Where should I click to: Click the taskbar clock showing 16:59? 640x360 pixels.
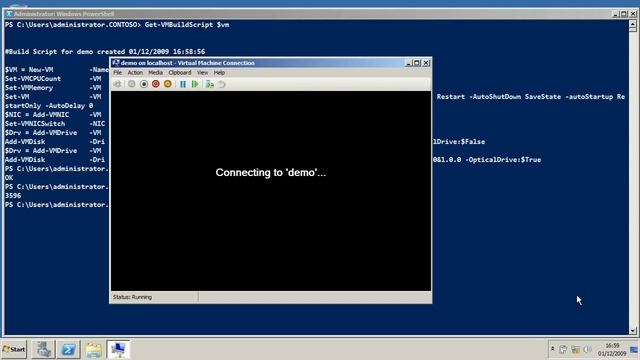(x=612, y=349)
